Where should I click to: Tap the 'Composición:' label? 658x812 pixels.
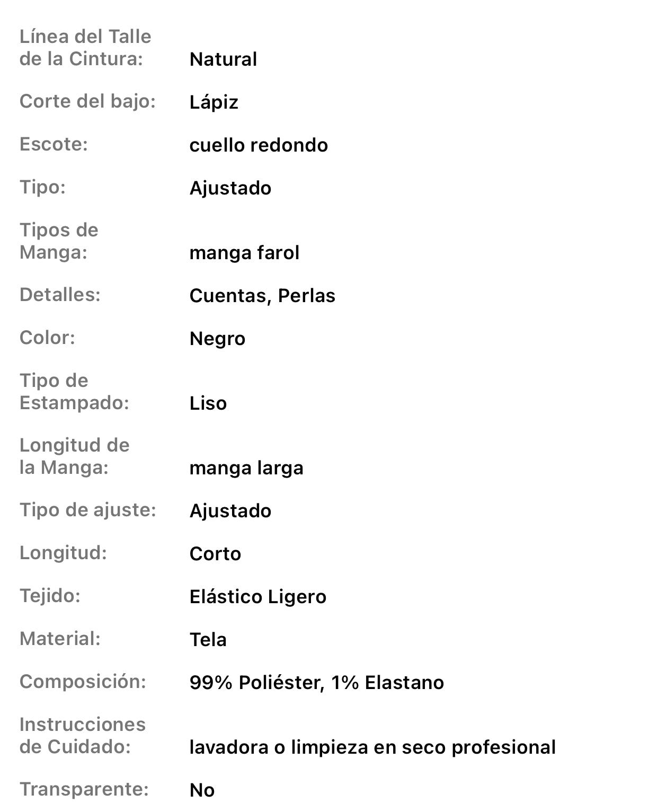83,682
